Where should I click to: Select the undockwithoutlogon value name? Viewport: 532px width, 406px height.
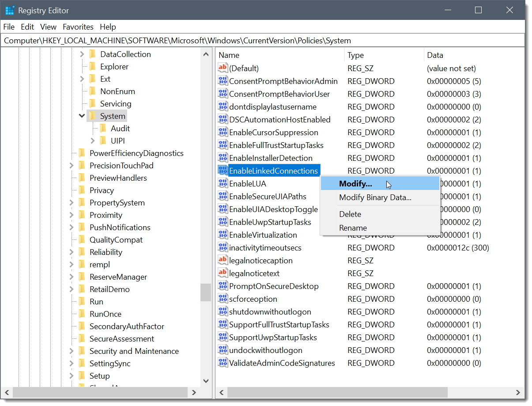266,350
